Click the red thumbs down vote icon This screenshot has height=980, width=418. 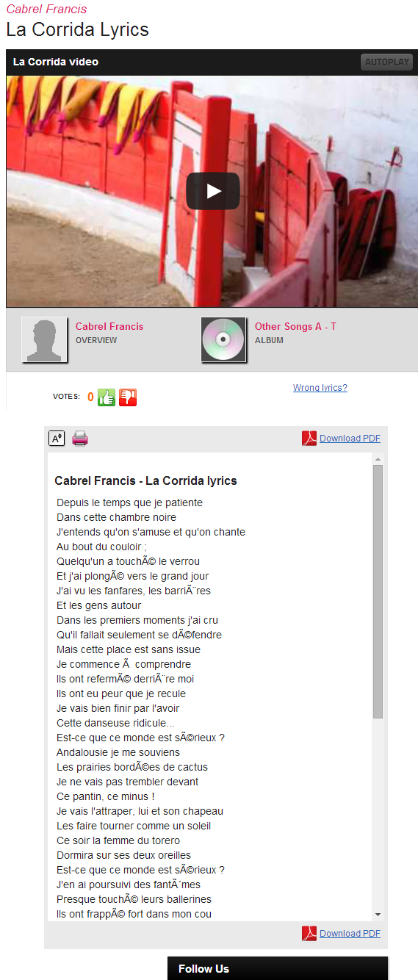point(128,397)
